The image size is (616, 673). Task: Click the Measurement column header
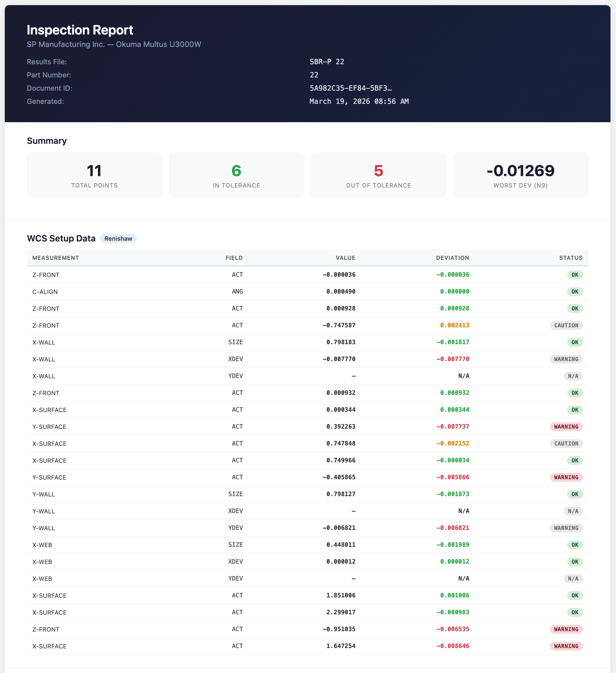coord(55,258)
